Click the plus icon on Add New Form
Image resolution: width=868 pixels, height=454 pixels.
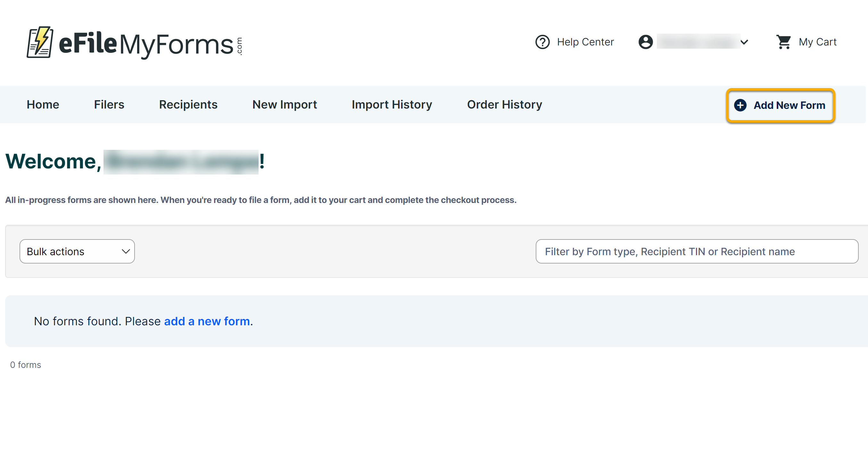(740, 105)
